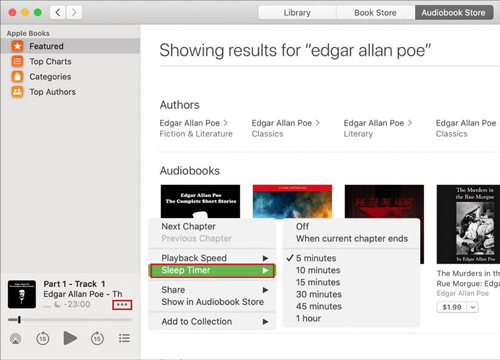Skip forward 15 seconds

(x=97, y=339)
